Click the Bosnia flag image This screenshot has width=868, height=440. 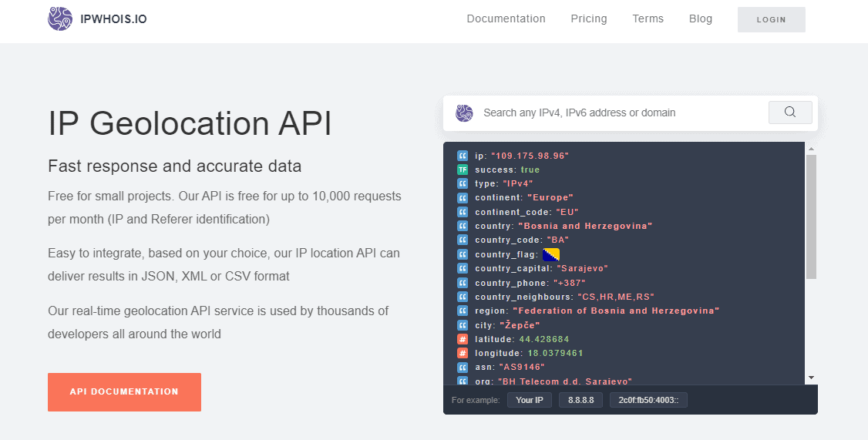tap(551, 254)
